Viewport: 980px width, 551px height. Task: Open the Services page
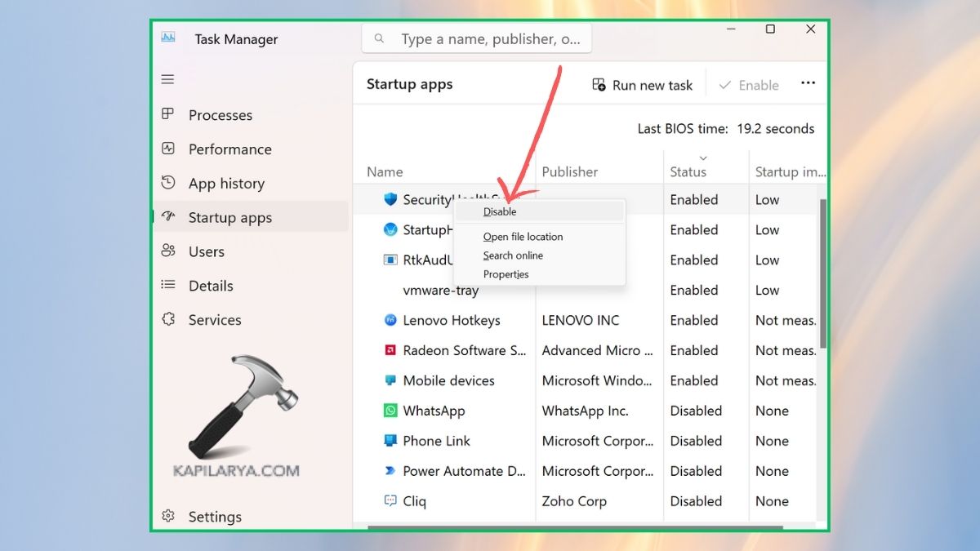coord(251,320)
